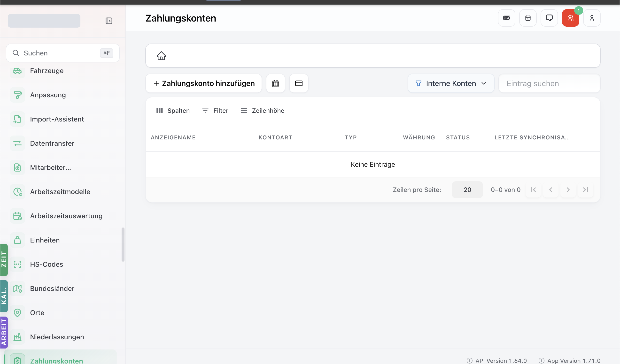Click the Zahlungskonten clipboard icon

pyautogui.click(x=17, y=360)
